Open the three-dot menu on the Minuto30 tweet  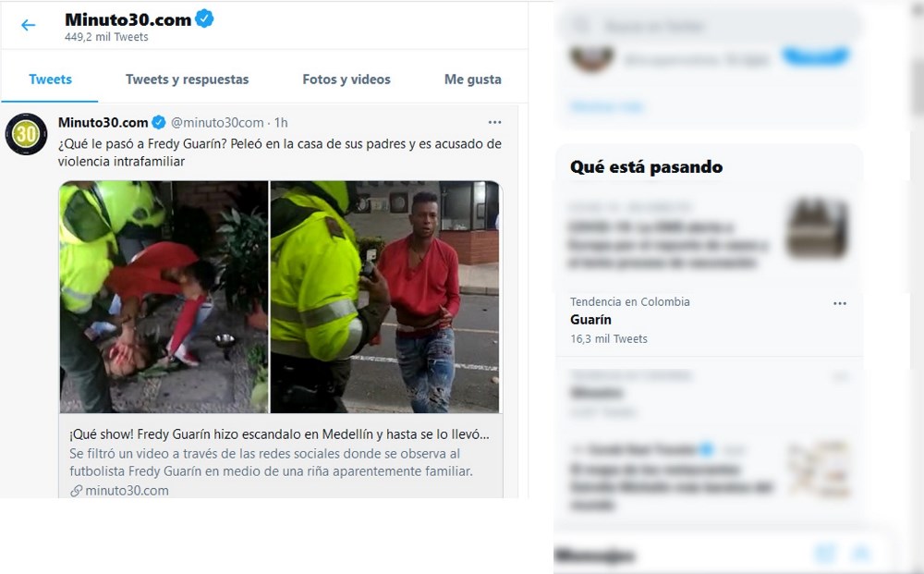[494, 122]
